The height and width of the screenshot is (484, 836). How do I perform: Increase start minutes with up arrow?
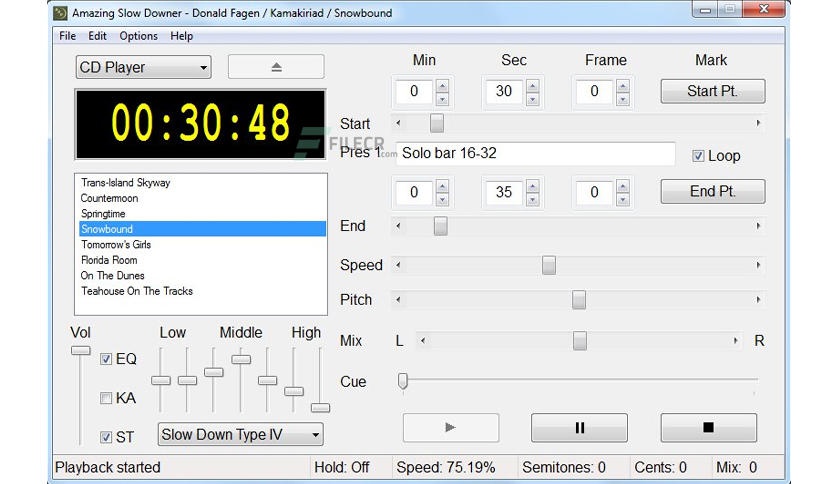tap(442, 85)
